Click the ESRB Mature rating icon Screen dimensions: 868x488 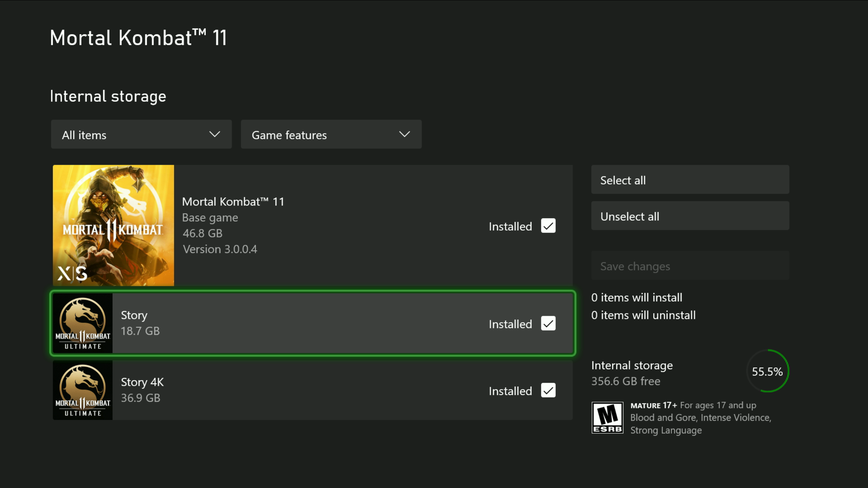pos(607,417)
